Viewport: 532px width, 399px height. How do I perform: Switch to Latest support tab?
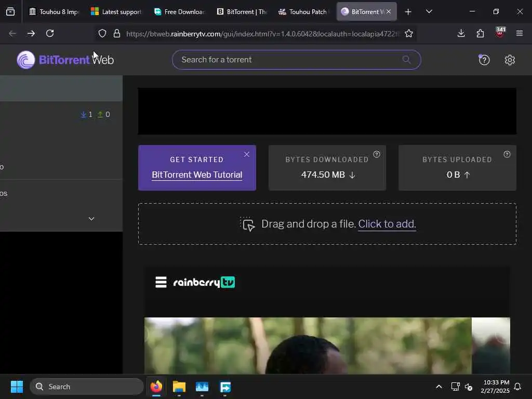(x=116, y=12)
